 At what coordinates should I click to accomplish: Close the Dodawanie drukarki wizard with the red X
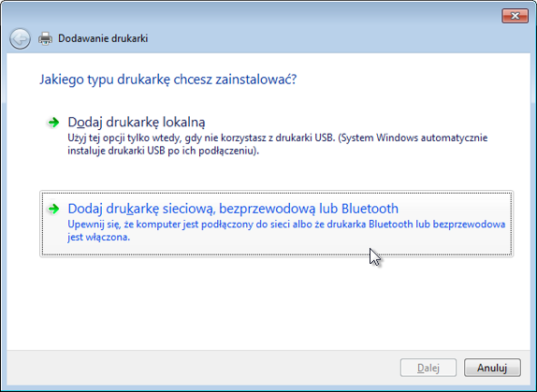pyautogui.click(x=515, y=16)
